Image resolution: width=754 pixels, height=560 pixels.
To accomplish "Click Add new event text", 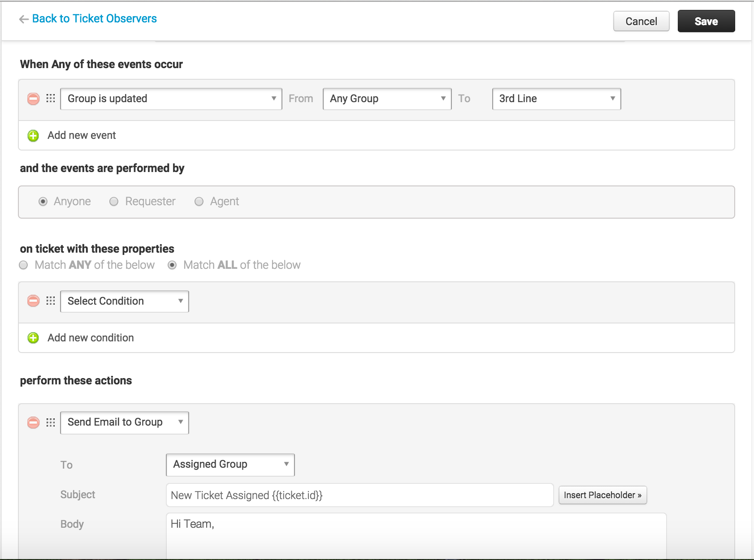I will [82, 135].
